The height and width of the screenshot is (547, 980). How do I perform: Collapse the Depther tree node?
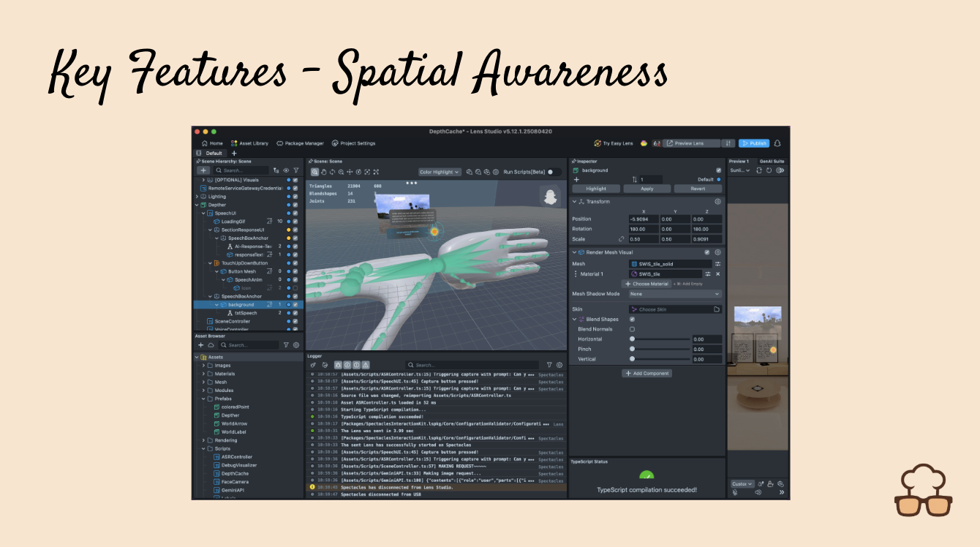(x=197, y=205)
